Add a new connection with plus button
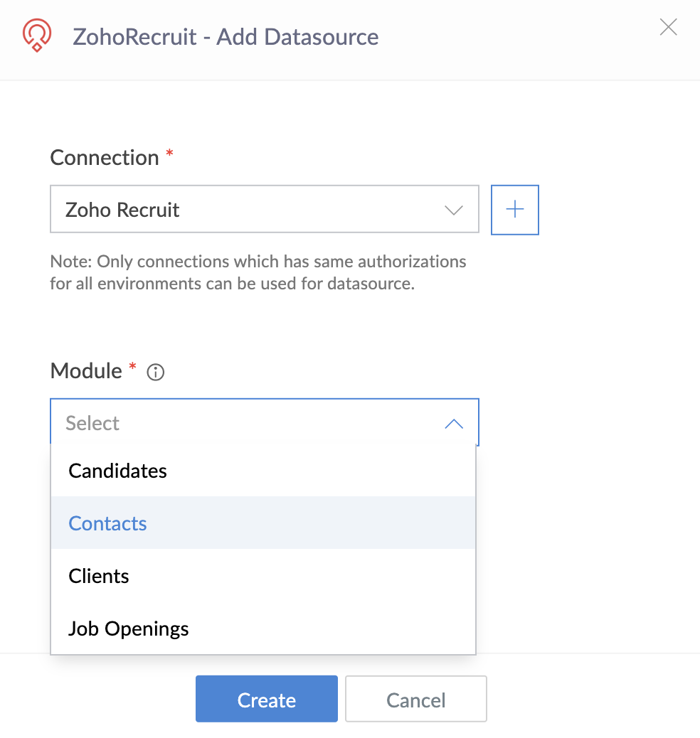This screenshot has height=738, width=700. 514,210
